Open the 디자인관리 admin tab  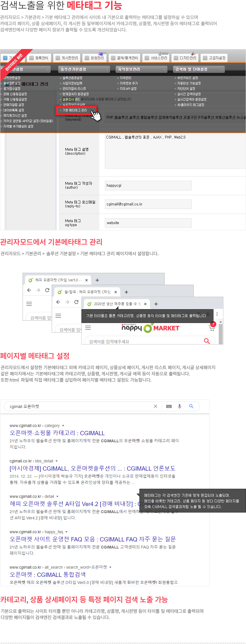click(x=185, y=58)
